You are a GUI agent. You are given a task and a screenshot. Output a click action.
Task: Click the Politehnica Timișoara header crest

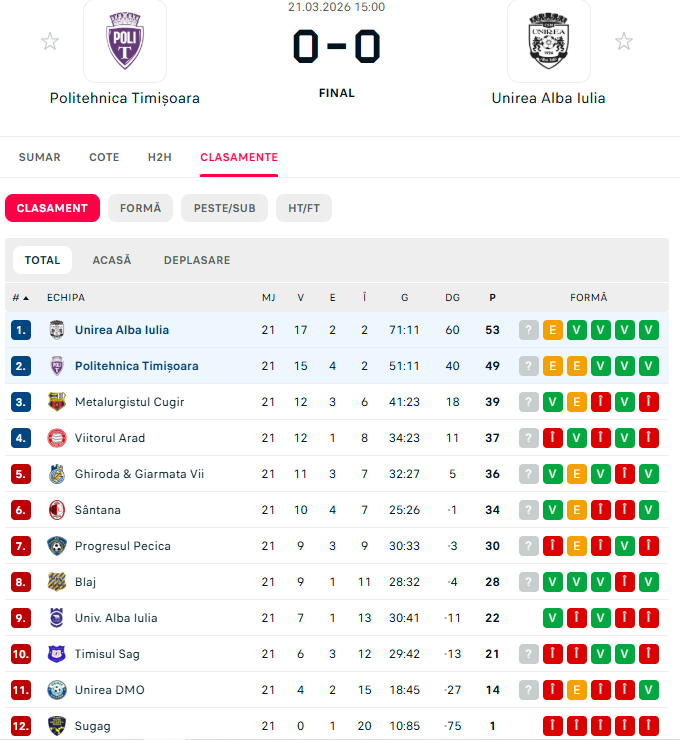(125, 41)
